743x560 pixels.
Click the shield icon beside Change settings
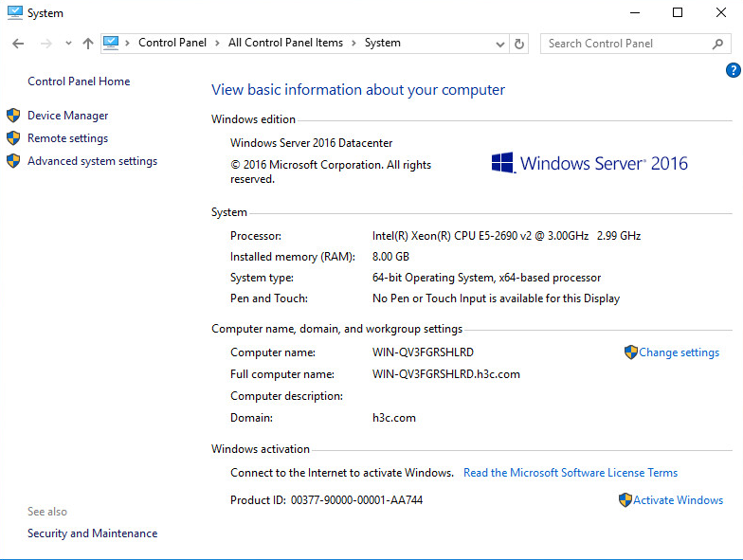631,352
